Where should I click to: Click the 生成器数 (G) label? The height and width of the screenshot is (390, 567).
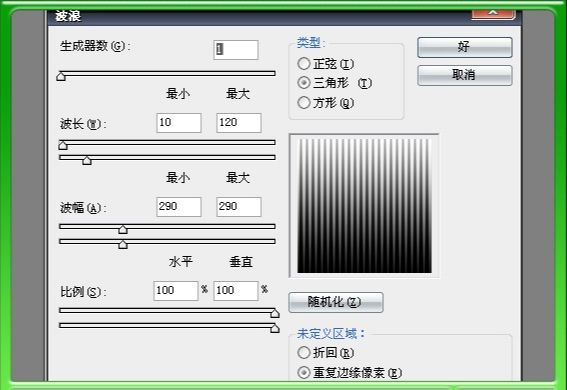click(x=95, y=46)
